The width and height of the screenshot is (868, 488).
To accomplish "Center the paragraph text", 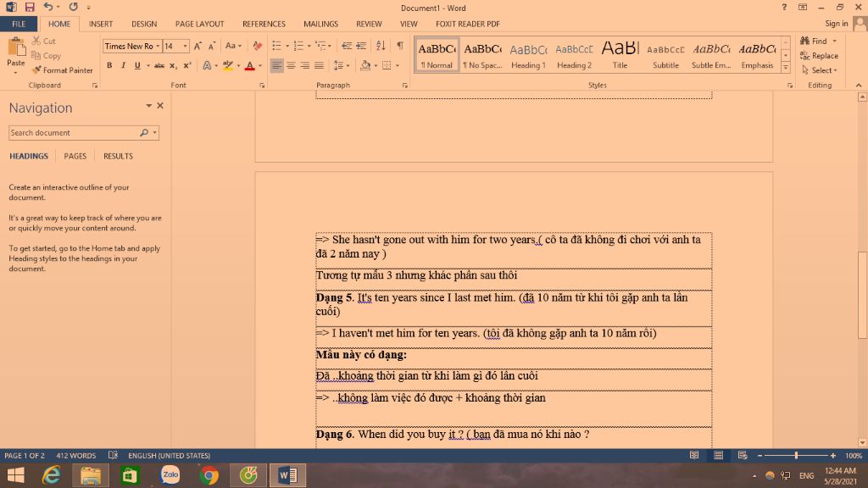I will (x=291, y=65).
